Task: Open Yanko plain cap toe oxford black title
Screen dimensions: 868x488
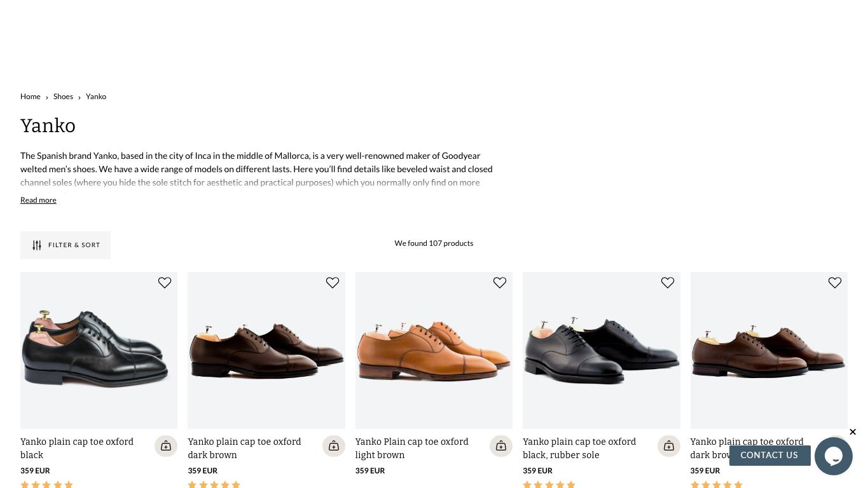Action: [x=77, y=449]
